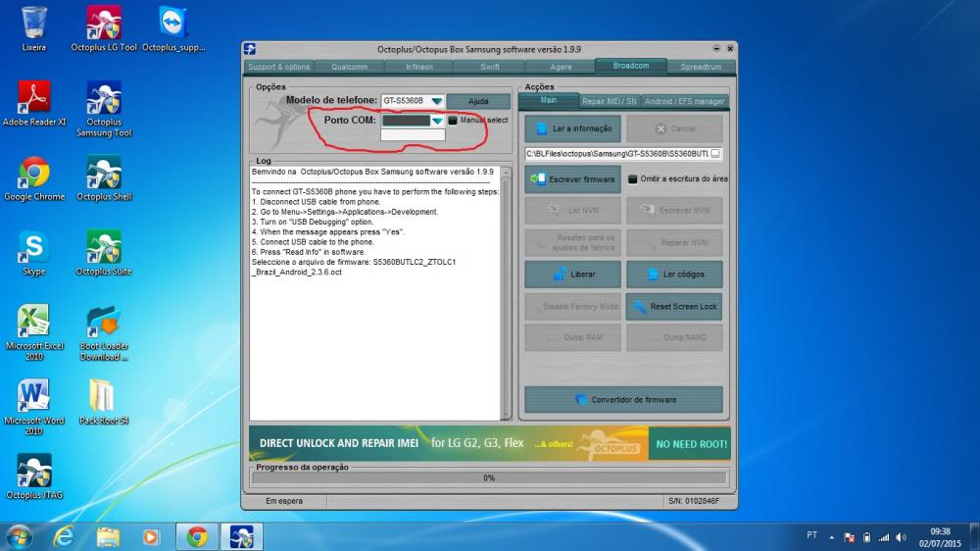This screenshot has width=980, height=551.
Task: Switch to Chrome in the taskbar
Action: pyautogui.click(x=197, y=536)
